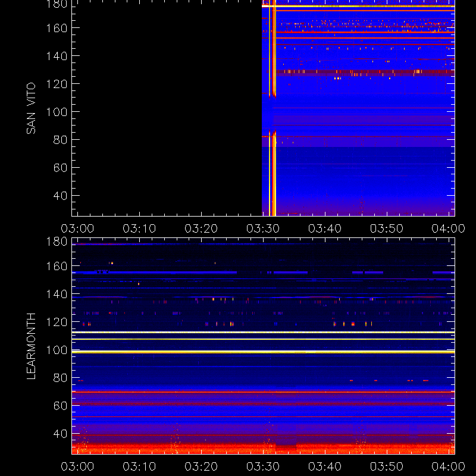Click the 80 tick on Learmonth axis
This screenshot has width=476, height=476.
pos(61,378)
